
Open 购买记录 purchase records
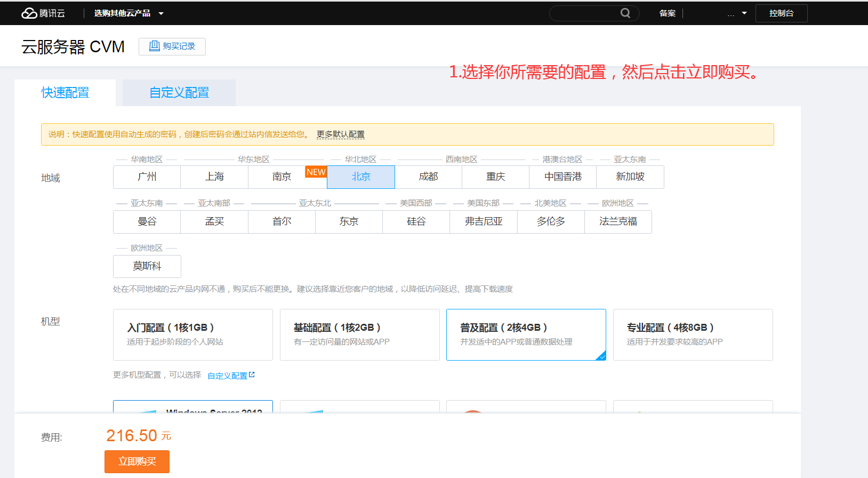coord(172,46)
